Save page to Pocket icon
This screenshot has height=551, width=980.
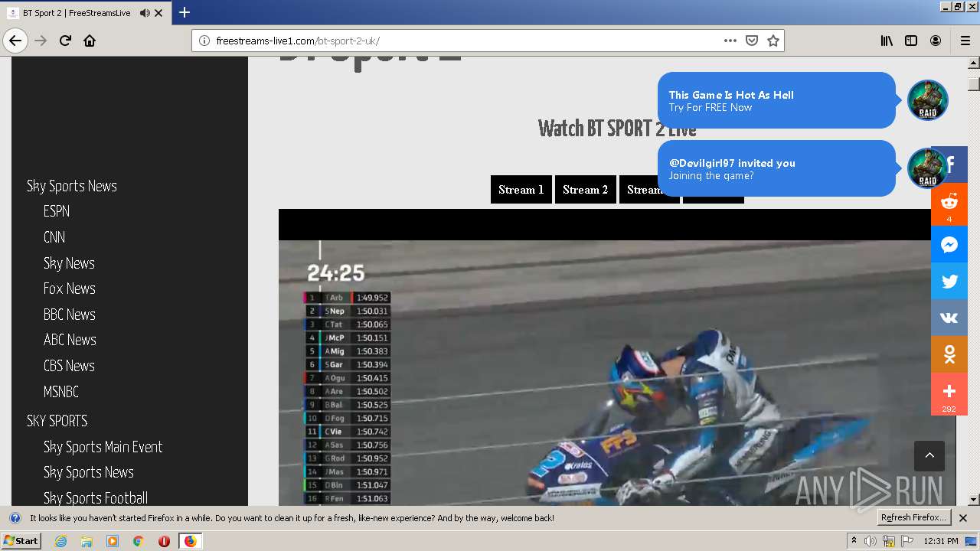click(x=752, y=41)
